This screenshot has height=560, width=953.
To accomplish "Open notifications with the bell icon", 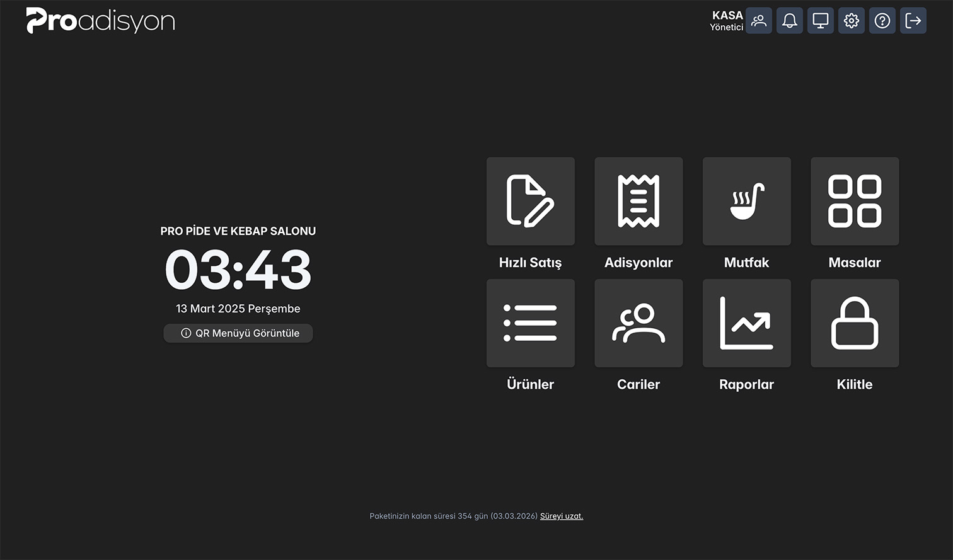I will (790, 21).
